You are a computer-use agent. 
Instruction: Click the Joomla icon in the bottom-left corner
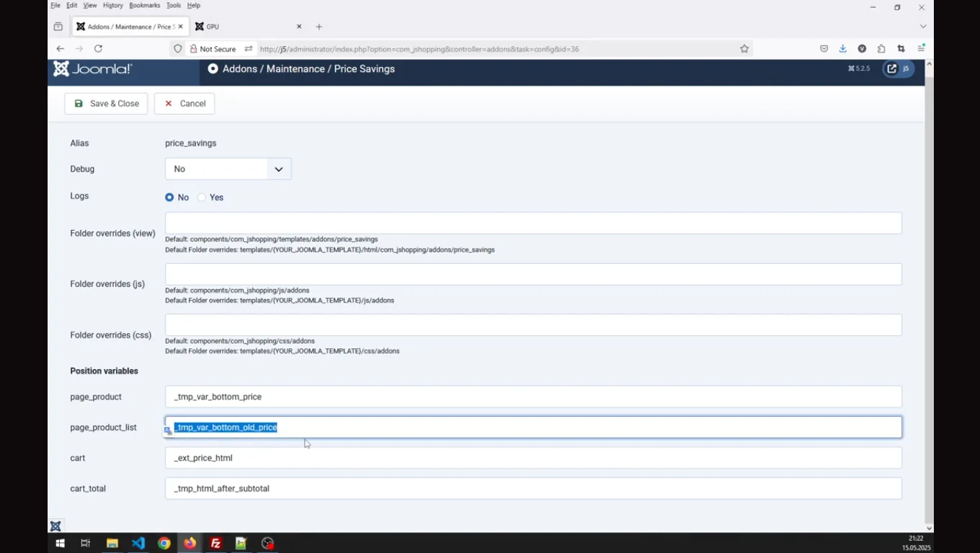[x=56, y=526]
